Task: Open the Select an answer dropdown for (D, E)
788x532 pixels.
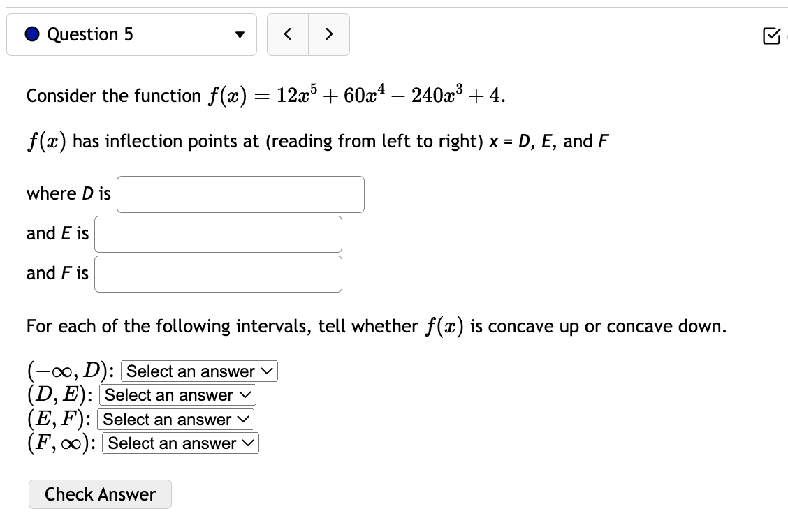Action: coord(176,395)
